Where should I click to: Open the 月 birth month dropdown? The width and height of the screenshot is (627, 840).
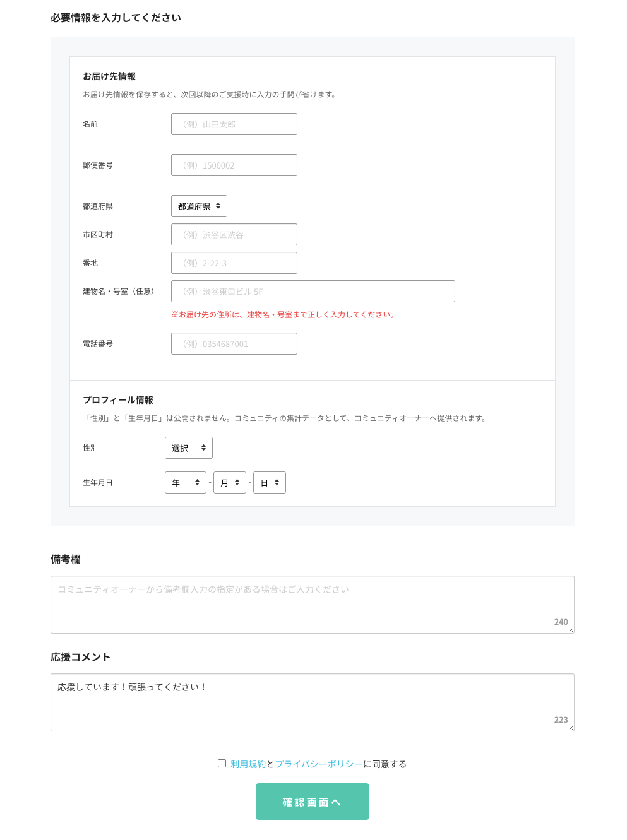[x=229, y=483]
